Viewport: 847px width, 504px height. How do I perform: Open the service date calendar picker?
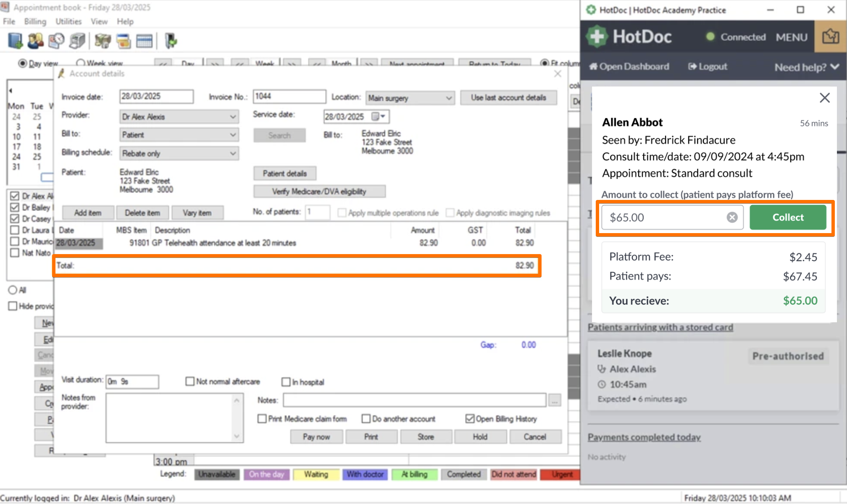coord(379,116)
